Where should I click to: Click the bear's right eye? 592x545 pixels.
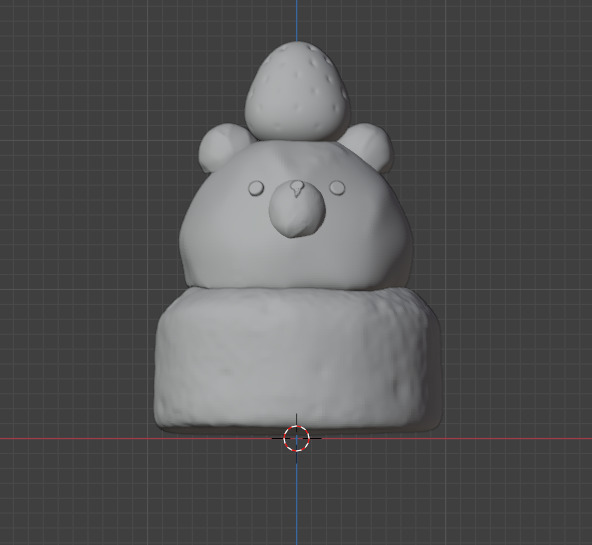click(337, 188)
